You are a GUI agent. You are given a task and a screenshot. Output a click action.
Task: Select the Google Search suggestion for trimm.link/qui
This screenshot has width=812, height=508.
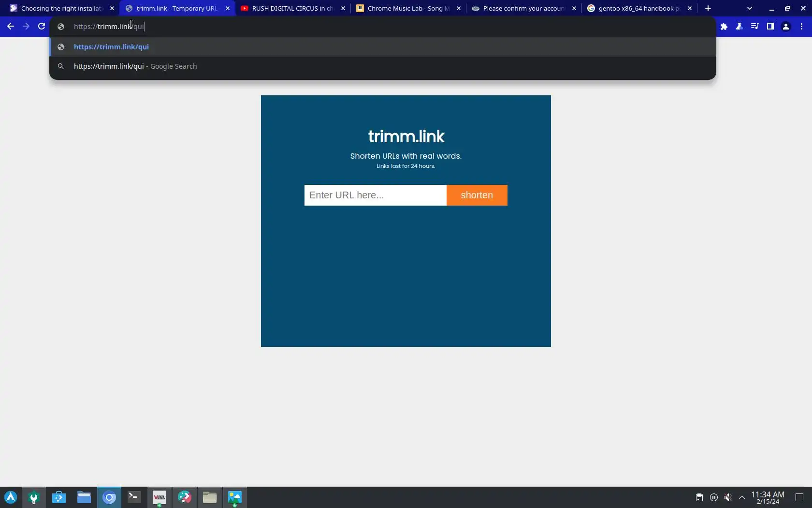coord(383,66)
